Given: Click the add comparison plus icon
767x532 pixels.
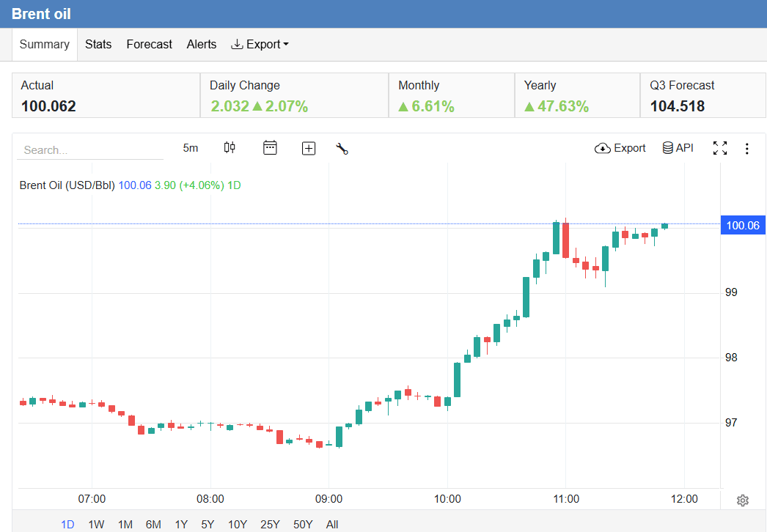Looking at the screenshot, I should (x=309, y=148).
